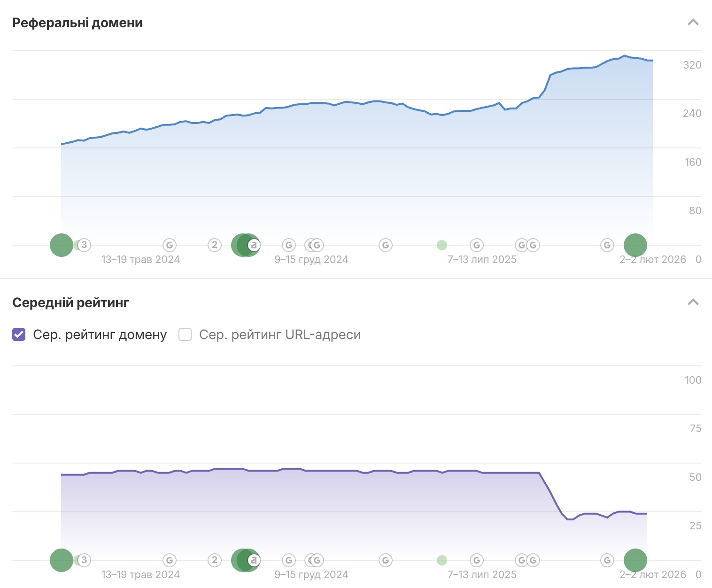This screenshot has width=712, height=588.
Task: Collapse the Реферальні домени section
Action: [693, 23]
